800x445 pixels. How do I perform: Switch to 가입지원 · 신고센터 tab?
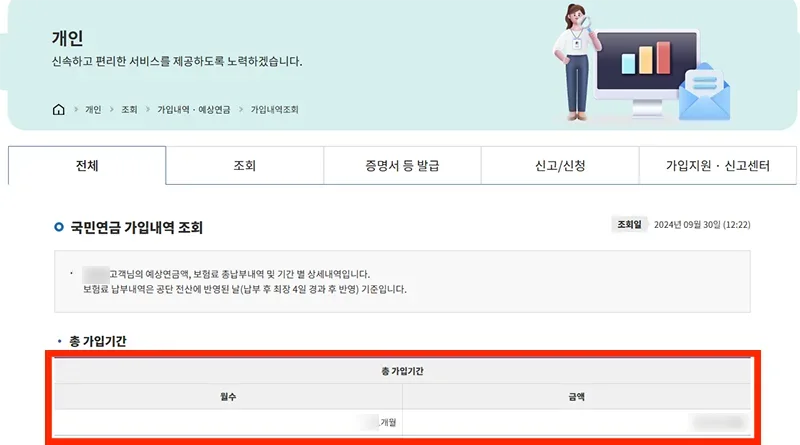tap(717, 165)
